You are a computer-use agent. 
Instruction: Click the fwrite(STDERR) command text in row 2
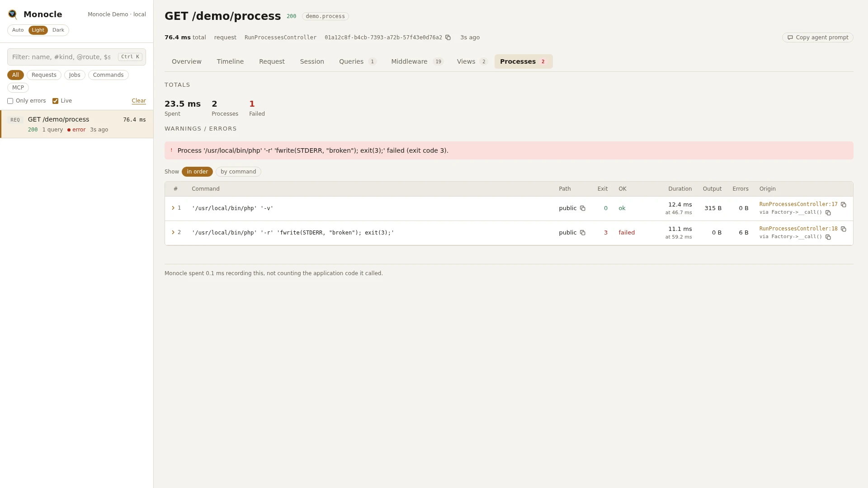tap(293, 233)
